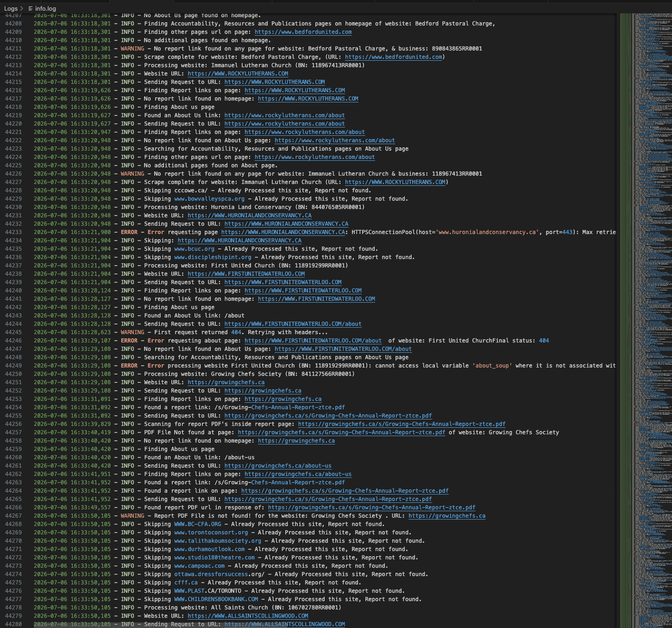Select 'Growing Chefs Society' on line 44250

pyautogui.click(x=246, y=374)
